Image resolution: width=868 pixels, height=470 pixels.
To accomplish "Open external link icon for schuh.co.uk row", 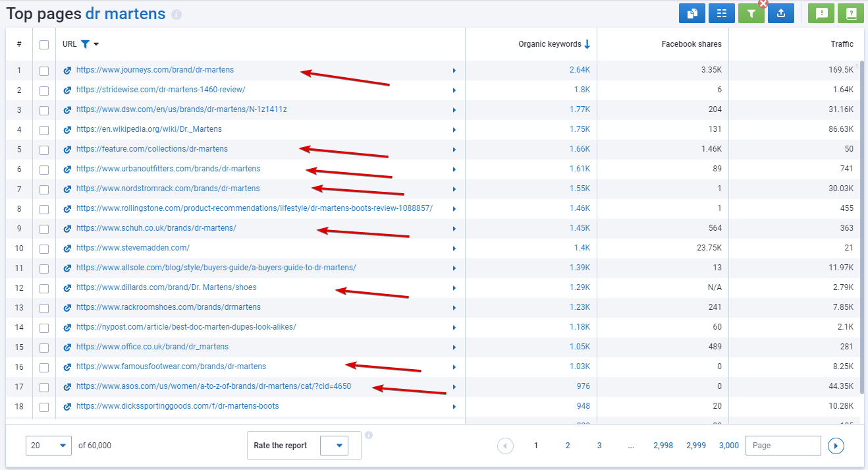I will 67,228.
